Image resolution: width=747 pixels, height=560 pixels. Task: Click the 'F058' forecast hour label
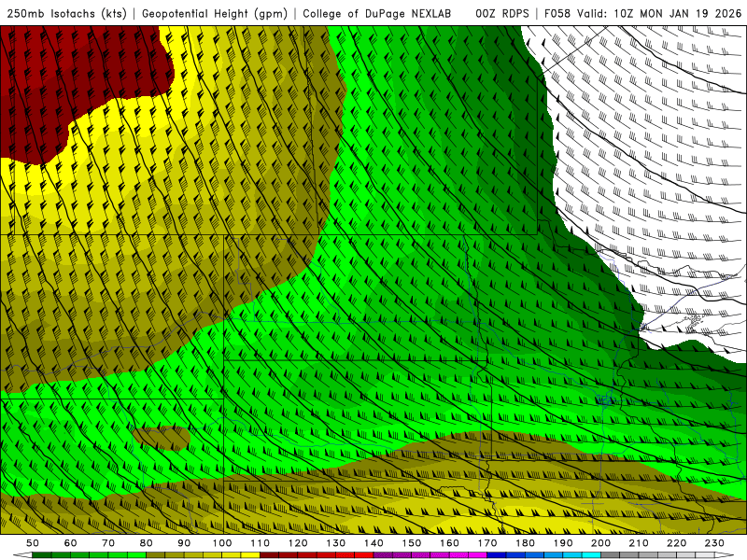click(x=557, y=14)
